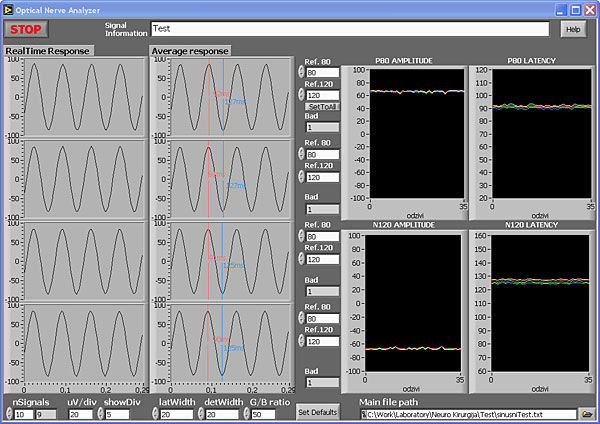Click the RealTime Response label

click(x=47, y=51)
